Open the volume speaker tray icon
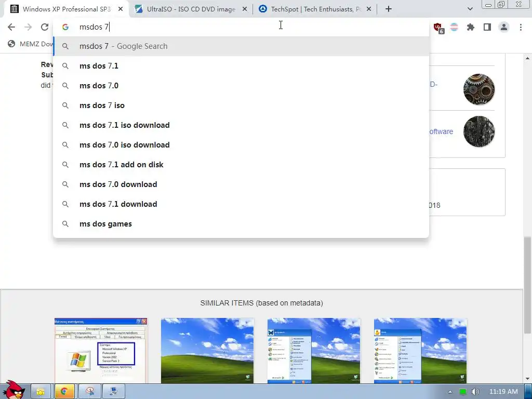532x399 pixels. coord(475,392)
